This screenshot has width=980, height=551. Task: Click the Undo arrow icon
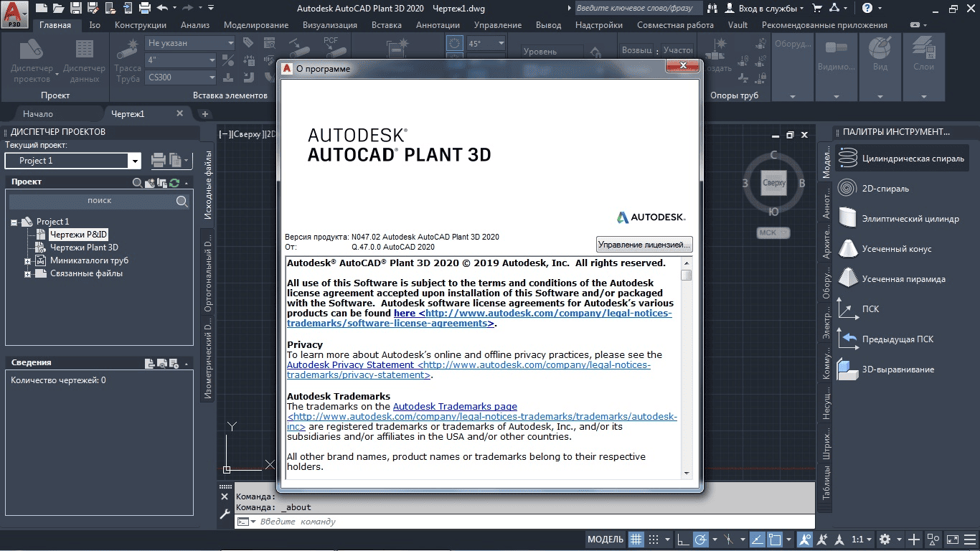point(163,9)
